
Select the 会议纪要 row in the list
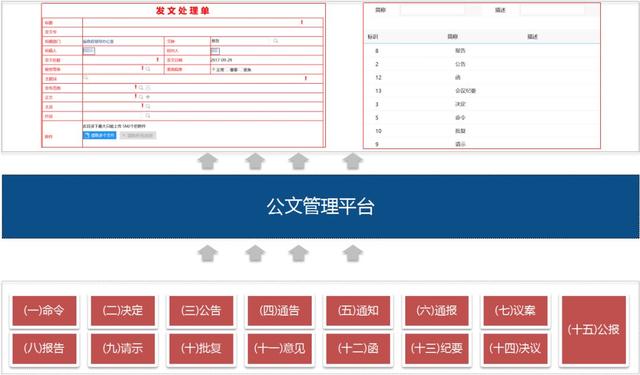482,91
